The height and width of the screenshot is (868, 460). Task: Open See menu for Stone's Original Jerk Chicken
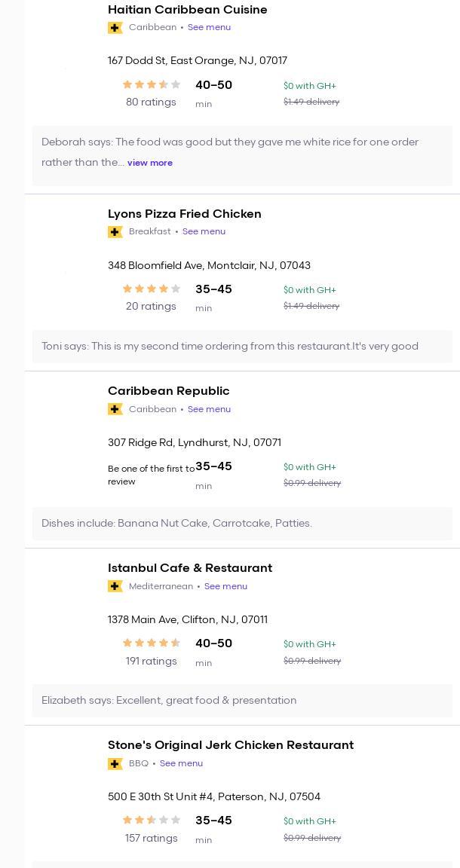tap(181, 763)
